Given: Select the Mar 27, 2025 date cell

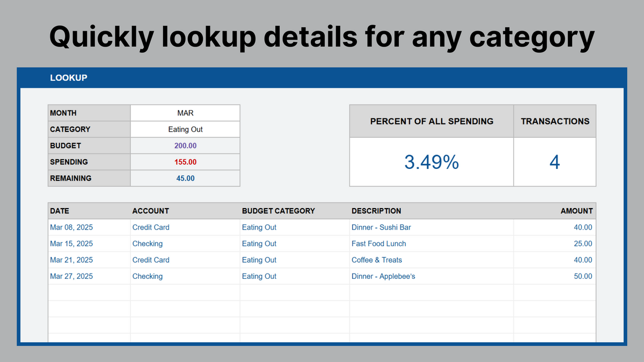Looking at the screenshot, I should click(x=89, y=276).
